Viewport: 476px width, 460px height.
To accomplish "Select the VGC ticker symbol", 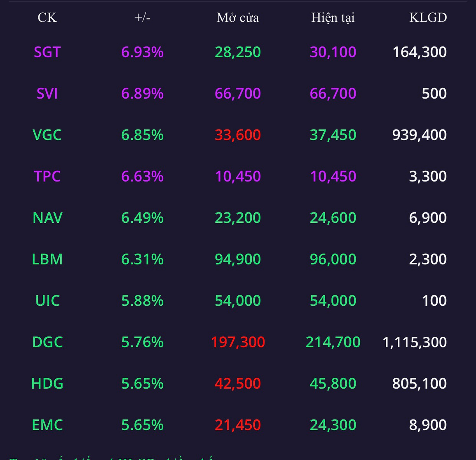I will (47, 135).
